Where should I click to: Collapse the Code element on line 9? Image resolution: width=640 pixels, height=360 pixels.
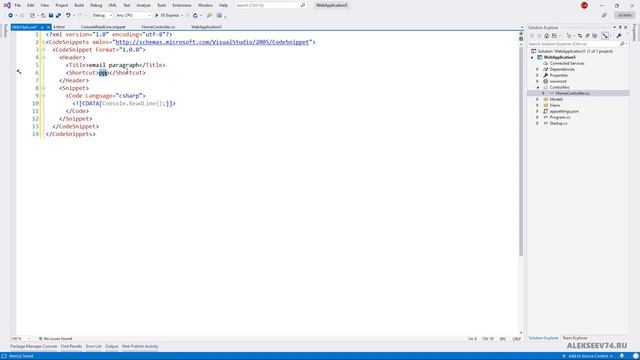point(43,96)
